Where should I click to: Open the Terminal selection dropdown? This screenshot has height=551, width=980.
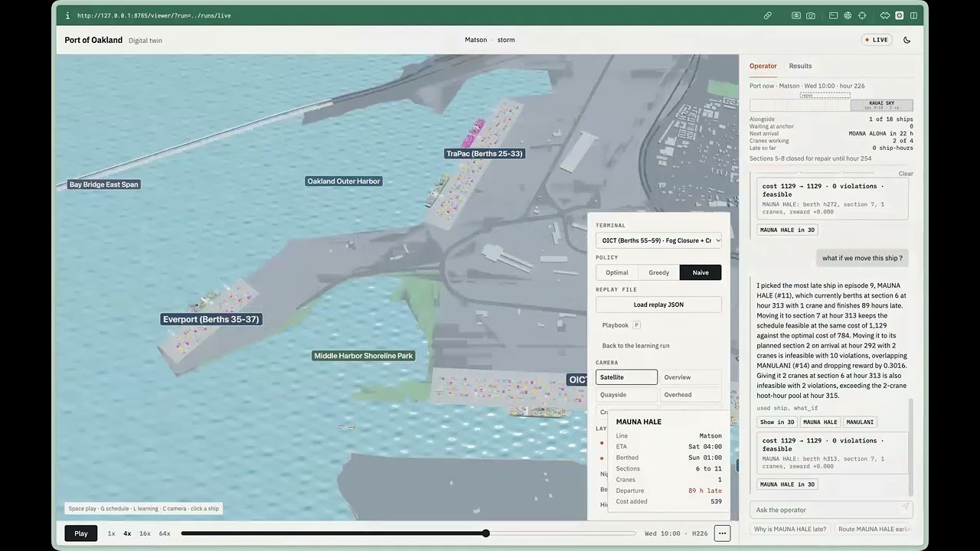tap(658, 240)
